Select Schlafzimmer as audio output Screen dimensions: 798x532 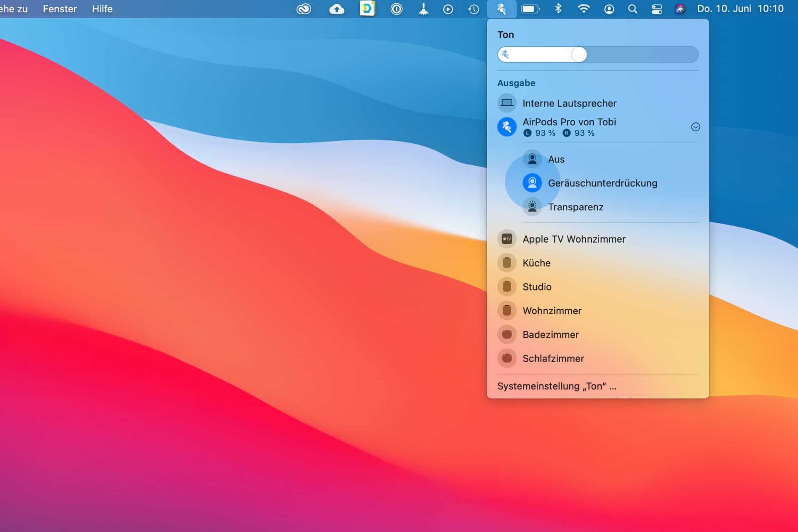(553, 359)
